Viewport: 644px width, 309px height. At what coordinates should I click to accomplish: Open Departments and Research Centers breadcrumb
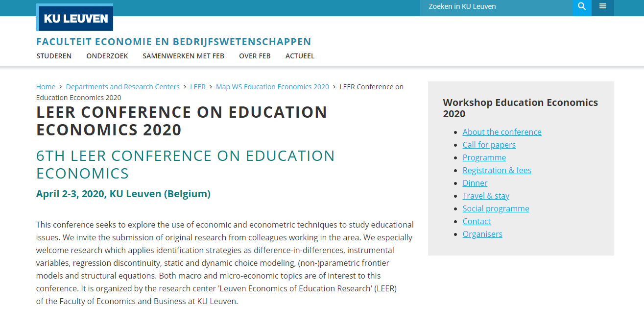tap(123, 87)
